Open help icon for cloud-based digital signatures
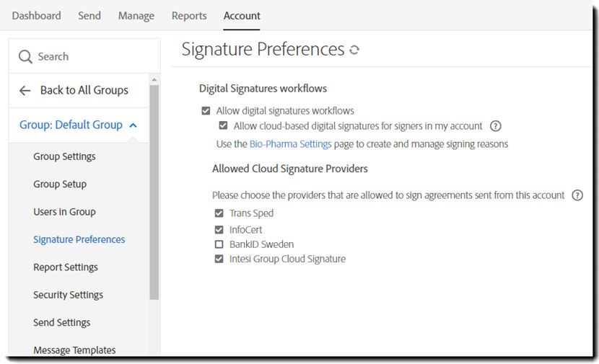This screenshot has width=599, height=364. (496, 126)
